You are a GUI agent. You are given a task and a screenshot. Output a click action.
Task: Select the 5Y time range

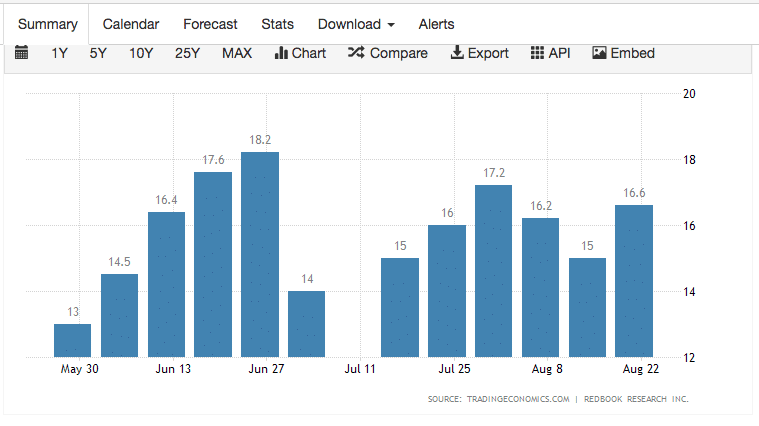click(x=98, y=54)
